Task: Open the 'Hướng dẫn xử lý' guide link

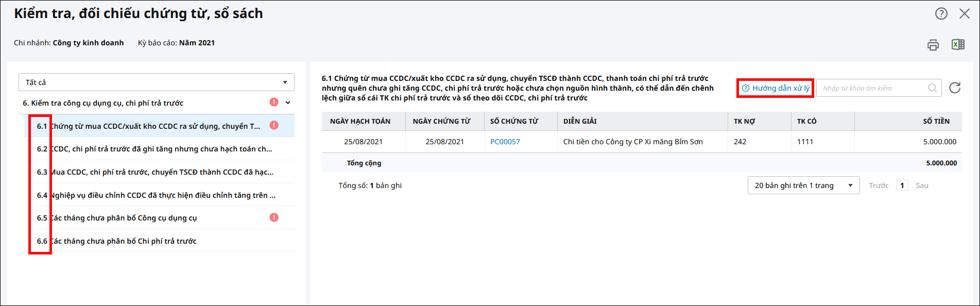Action: (x=776, y=88)
